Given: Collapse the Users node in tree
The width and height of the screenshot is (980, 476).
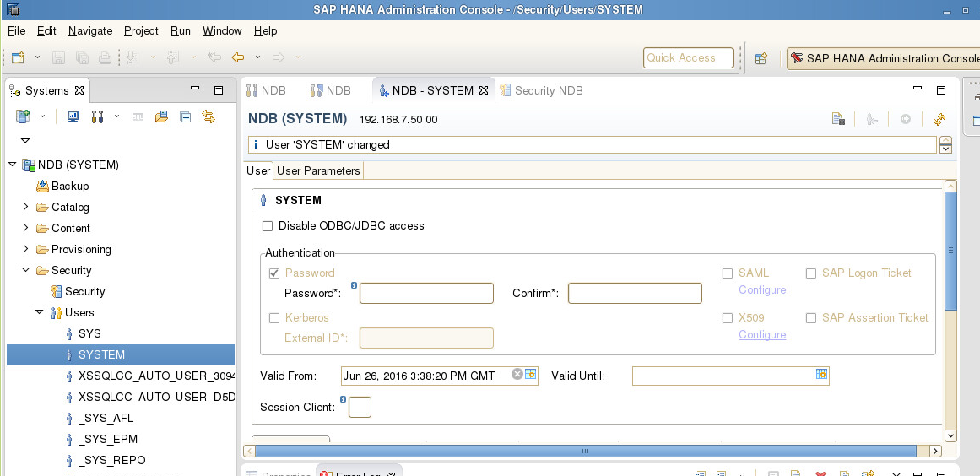Looking at the screenshot, I should pyautogui.click(x=39, y=312).
